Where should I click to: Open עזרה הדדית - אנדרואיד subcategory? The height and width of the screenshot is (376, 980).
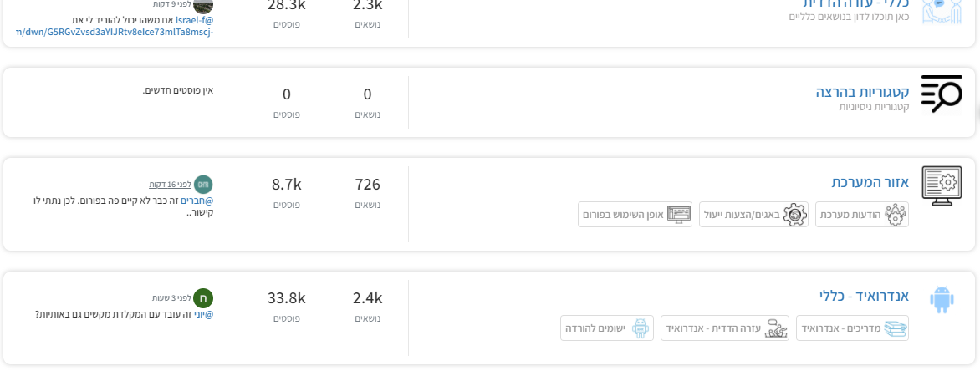[725, 328]
